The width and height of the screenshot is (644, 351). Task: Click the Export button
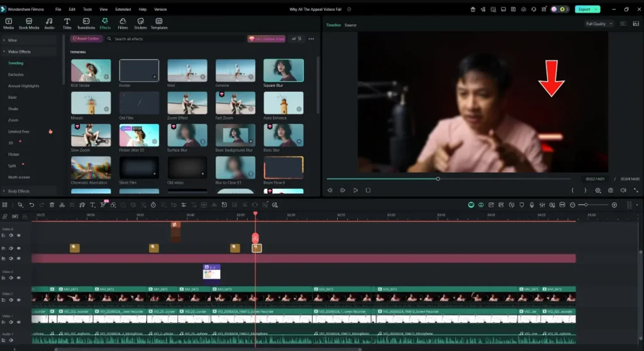(587, 9)
